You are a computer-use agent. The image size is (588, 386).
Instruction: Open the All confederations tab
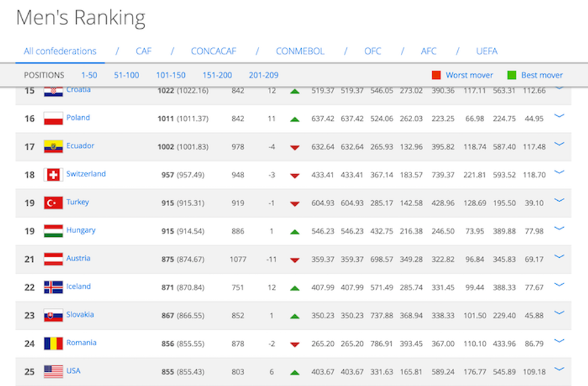click(x=60, y=51)
